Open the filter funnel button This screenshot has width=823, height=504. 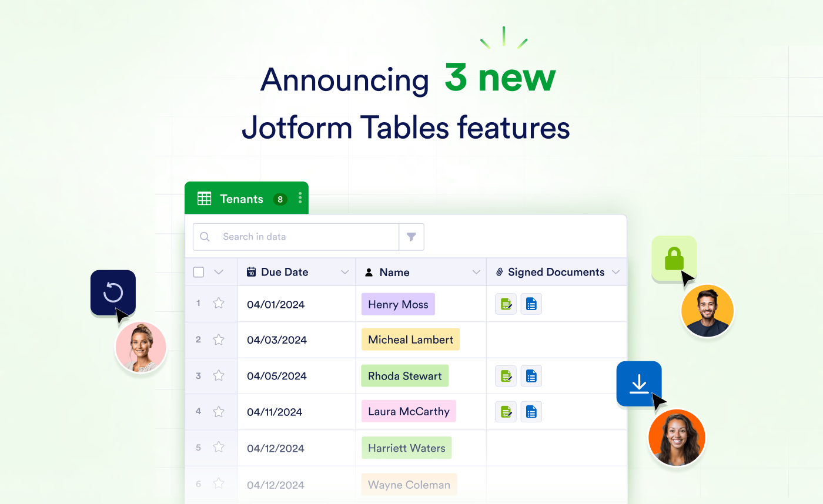[x=411, y=237]
